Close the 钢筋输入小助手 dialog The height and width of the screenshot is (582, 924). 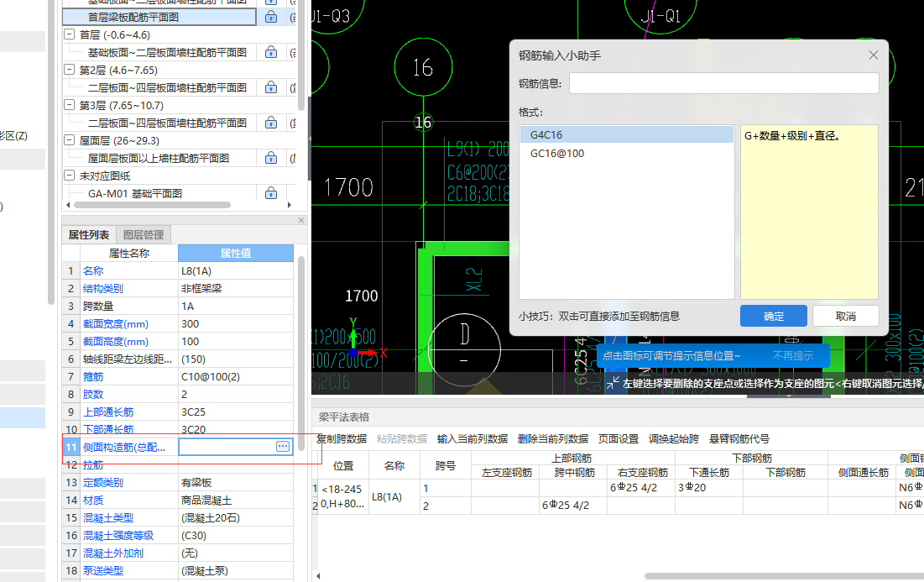(874, 55)
